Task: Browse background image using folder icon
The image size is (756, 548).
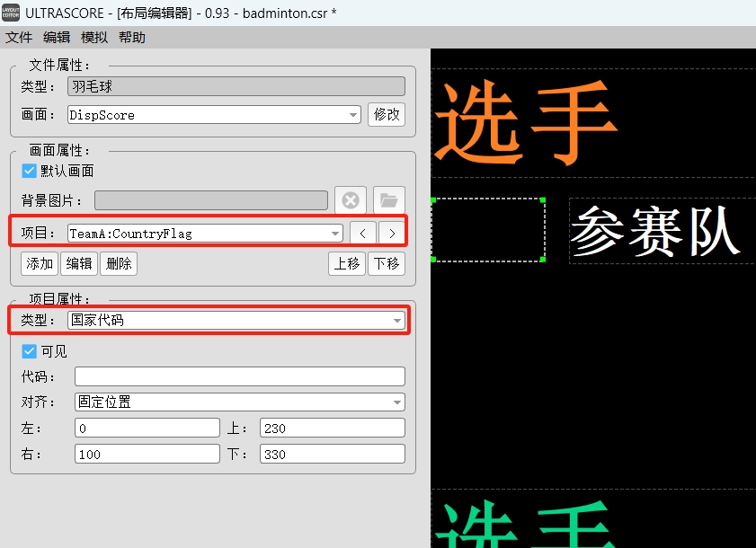Action: coord(389,200)
